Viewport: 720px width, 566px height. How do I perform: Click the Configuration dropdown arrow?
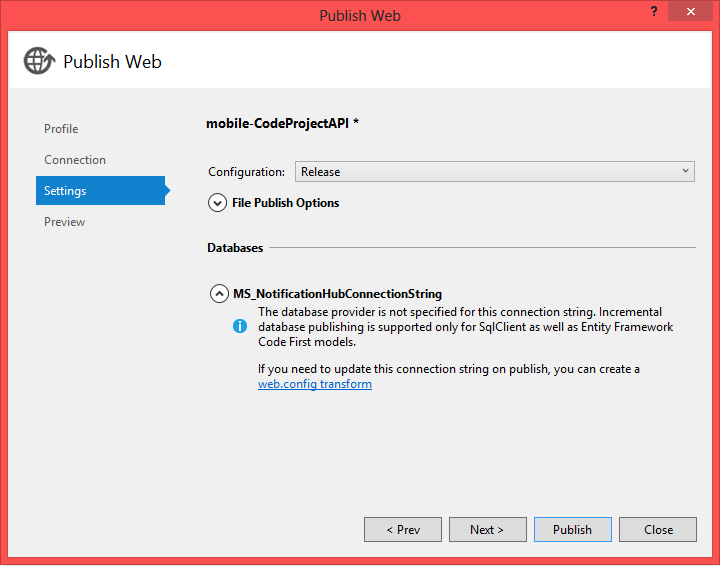click(x=685, y=171)
